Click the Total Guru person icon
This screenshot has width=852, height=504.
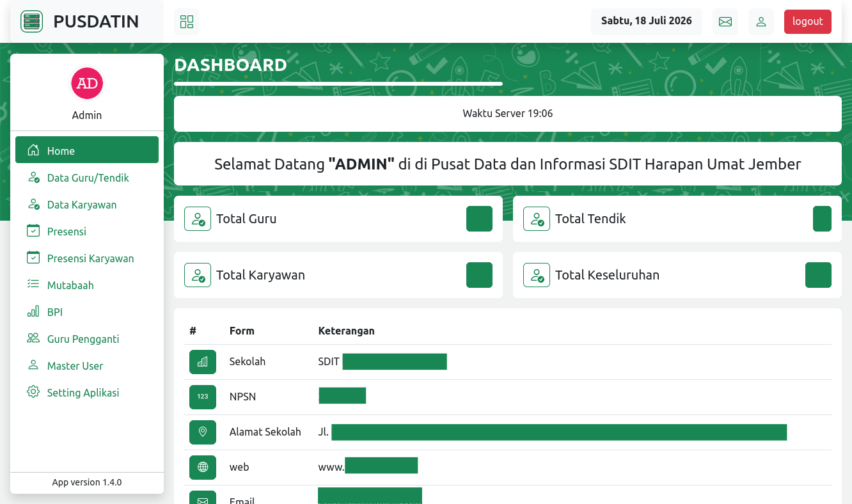pyautogui.click(x=198, y=219)
